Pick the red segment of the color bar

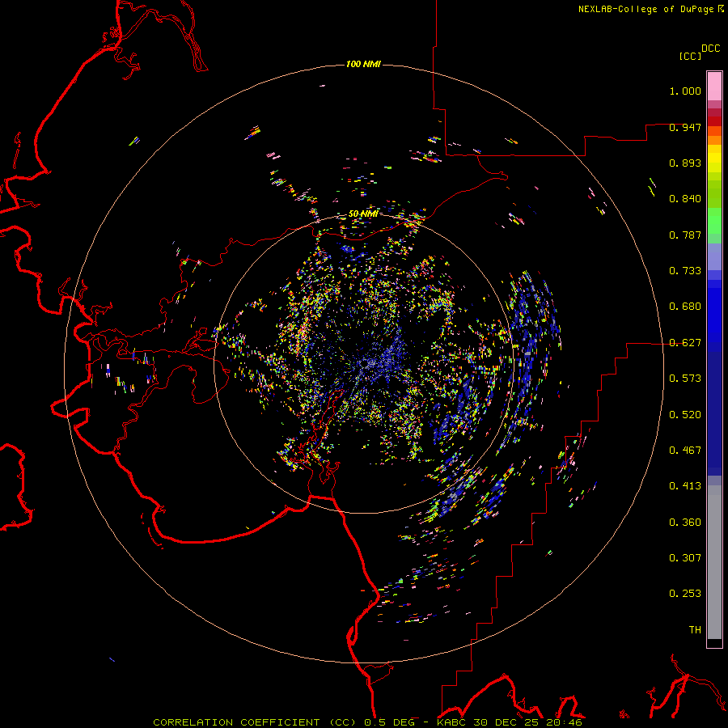(x=714, y=121)
